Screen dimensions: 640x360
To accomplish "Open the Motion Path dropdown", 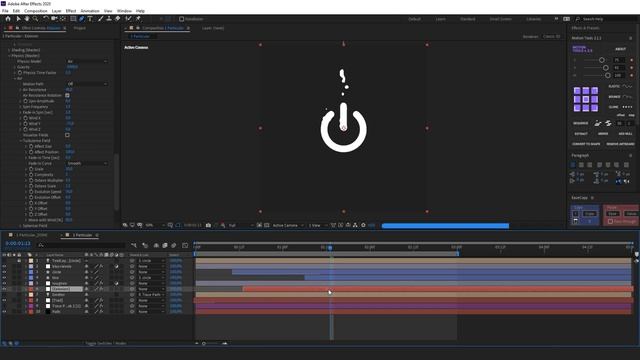I will coord(87,84).
